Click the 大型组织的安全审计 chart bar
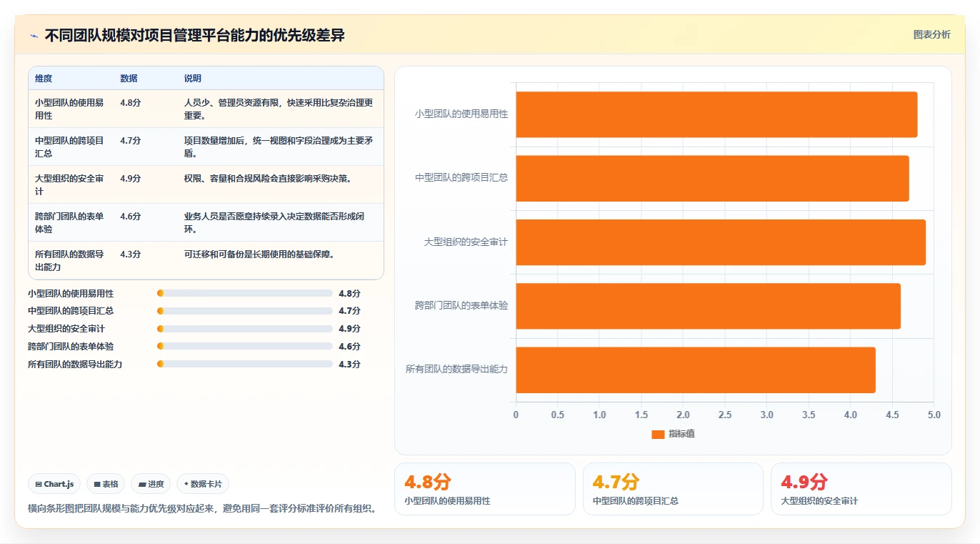Image resolution: width=980 pixels, height=544 pixels. (x=721, y=242)
